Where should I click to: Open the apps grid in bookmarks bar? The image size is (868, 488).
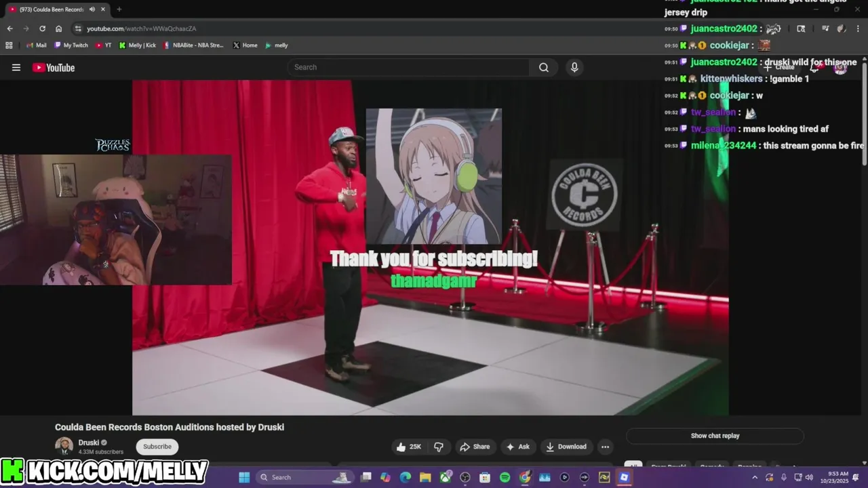(9, 45)
